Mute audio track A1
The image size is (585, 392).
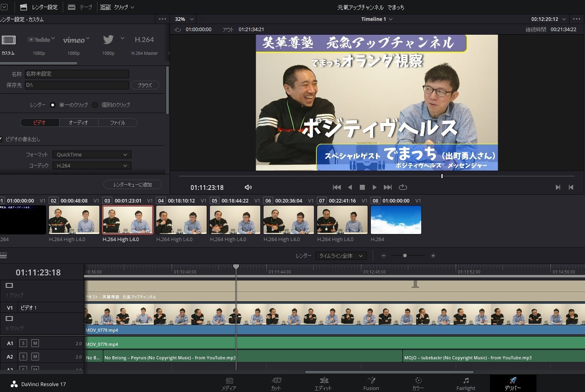click(x=35, y=344)
